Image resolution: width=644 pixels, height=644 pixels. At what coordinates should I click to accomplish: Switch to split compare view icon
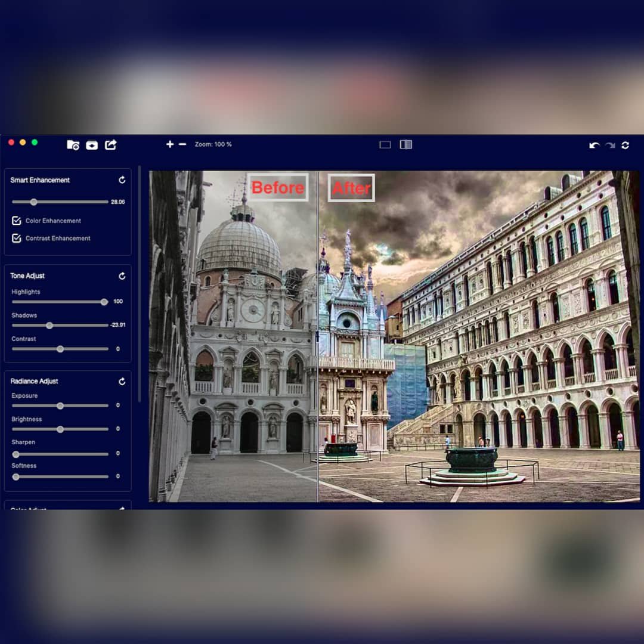tap(406, 144)
